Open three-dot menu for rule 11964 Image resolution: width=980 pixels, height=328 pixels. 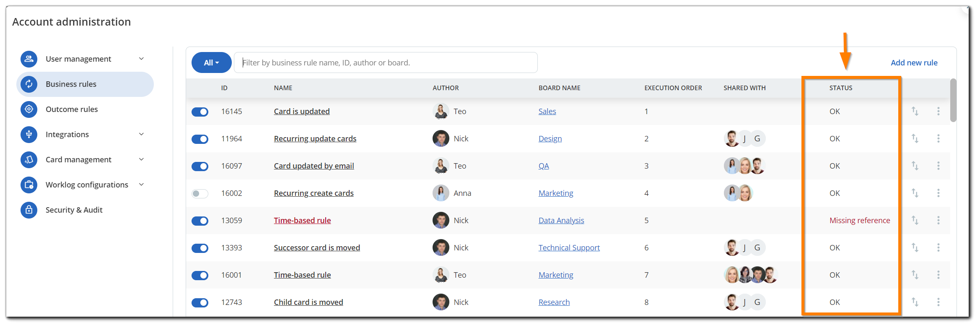pyautogui.click(x=938, y=138)
